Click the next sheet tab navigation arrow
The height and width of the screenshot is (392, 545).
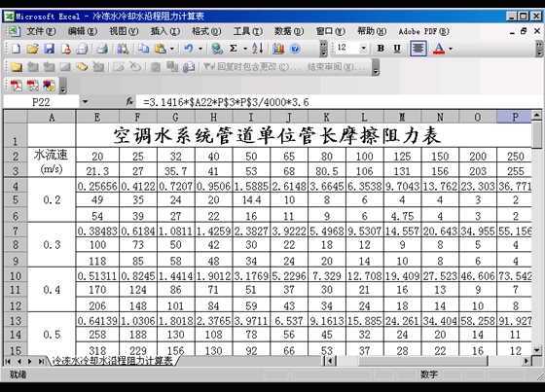pos(29,362)
